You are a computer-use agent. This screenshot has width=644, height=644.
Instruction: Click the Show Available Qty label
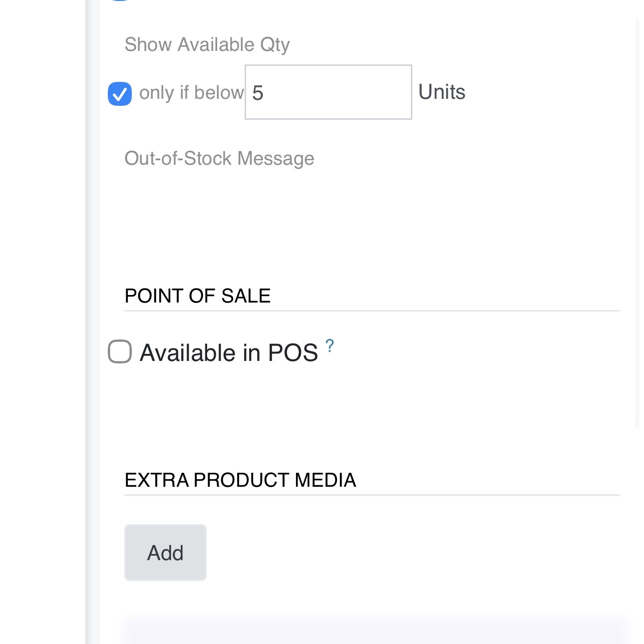point(207,44)
